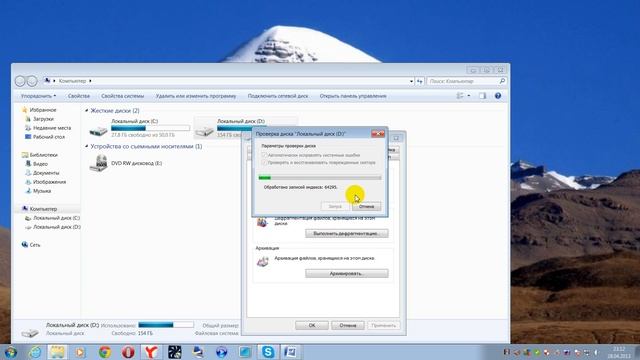The width and height of the screenshot is (640, 360).
Task: Expand the address bar history dropdown
Action: [411, 81]
